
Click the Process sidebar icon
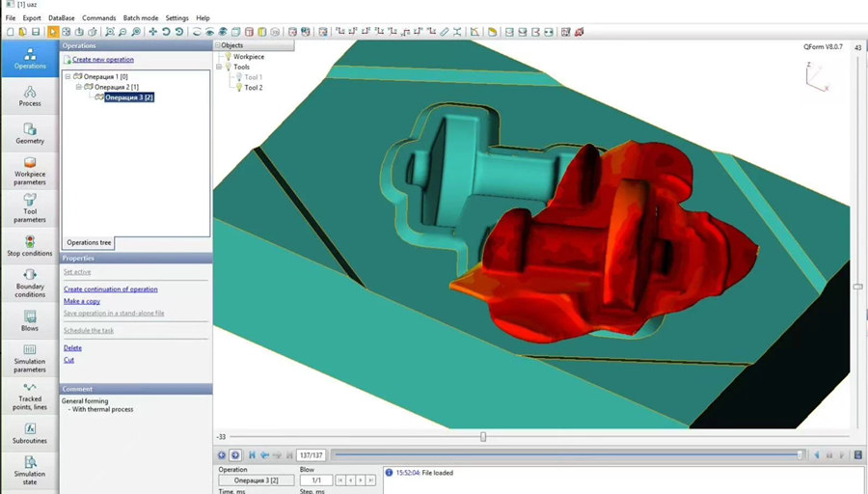tap(30, 96)
